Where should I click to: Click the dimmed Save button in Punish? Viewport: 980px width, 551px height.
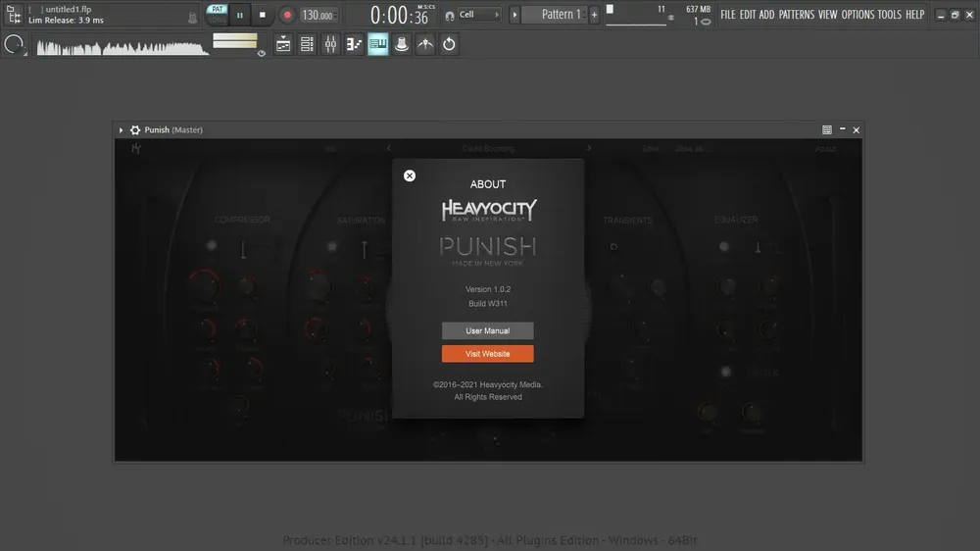tap(651, 149)
